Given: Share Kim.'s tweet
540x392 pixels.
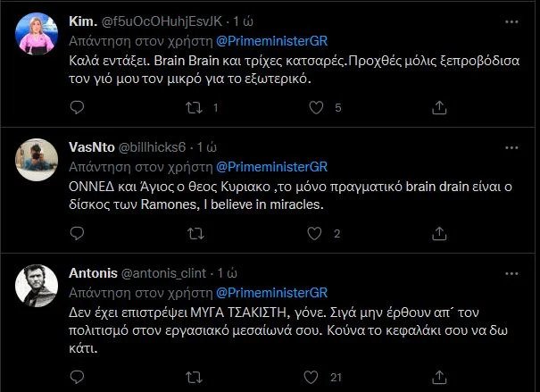Looking at the screenshot, I should click(438, 107).
